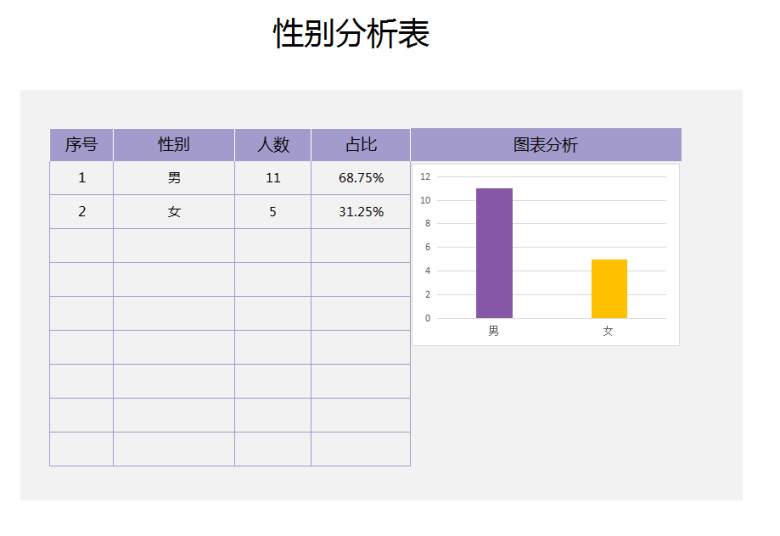
Task: Click the 男 axis label under chart
Action: click(493, 331)
